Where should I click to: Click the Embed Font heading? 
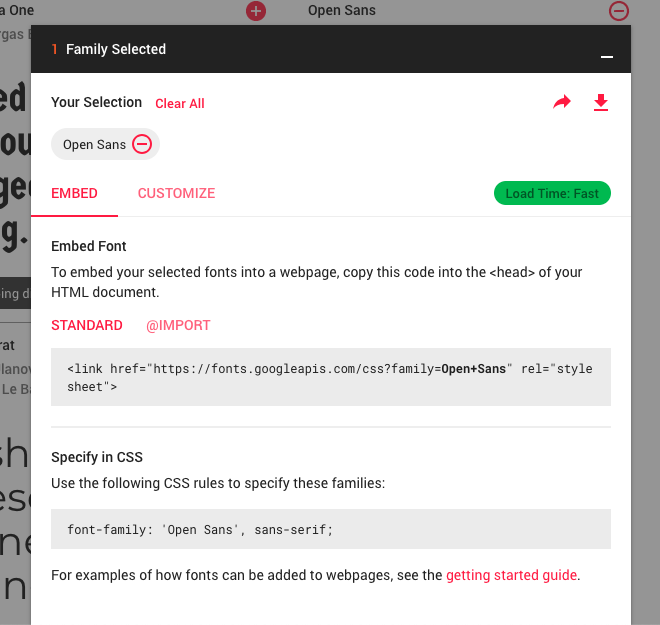pos(89,246)
